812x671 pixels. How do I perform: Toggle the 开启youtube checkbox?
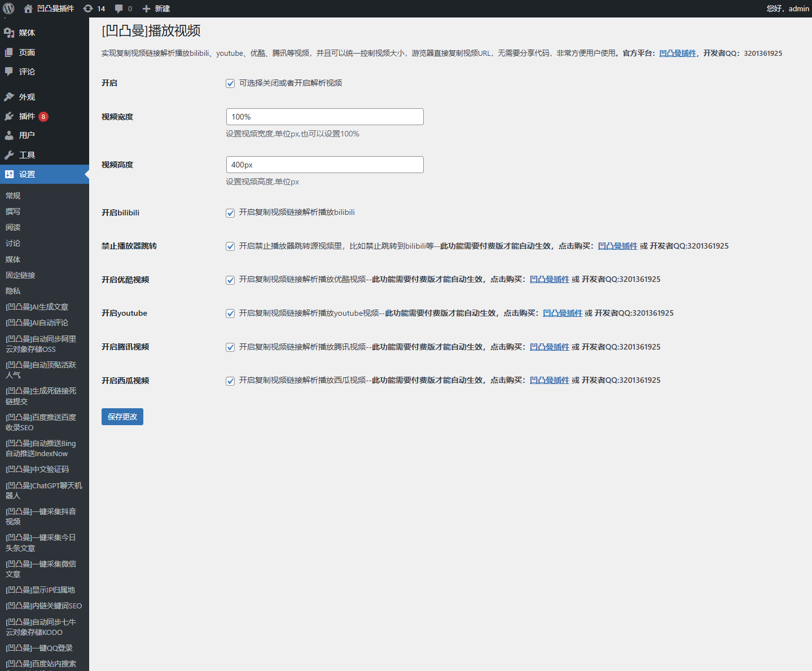[x=230, y=314]
